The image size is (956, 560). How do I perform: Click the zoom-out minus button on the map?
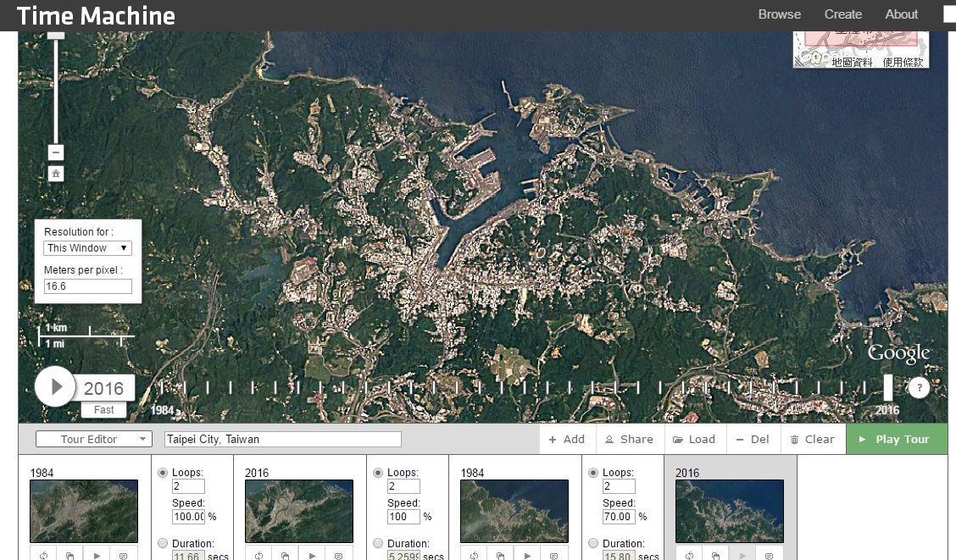coord(55,152)
